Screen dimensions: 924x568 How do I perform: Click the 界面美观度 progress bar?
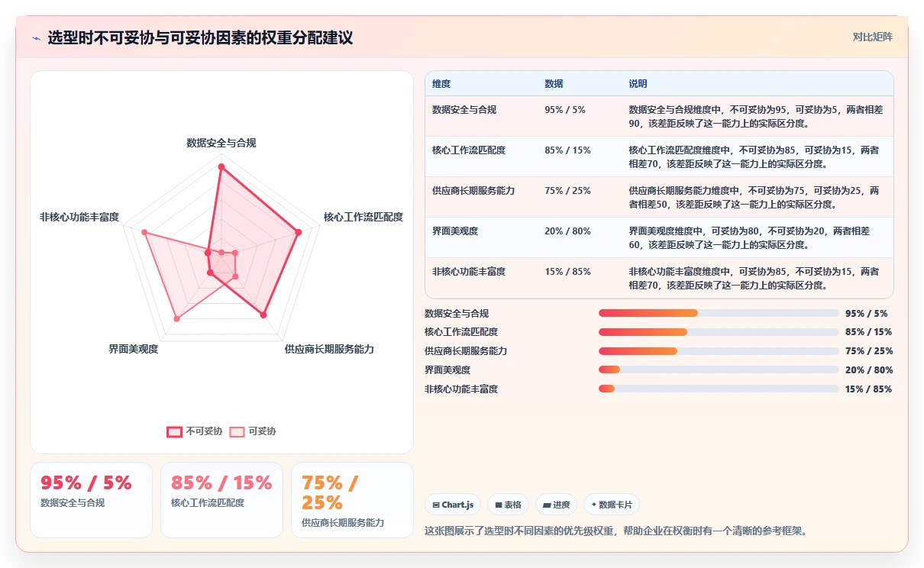click(x=719, y=370)
